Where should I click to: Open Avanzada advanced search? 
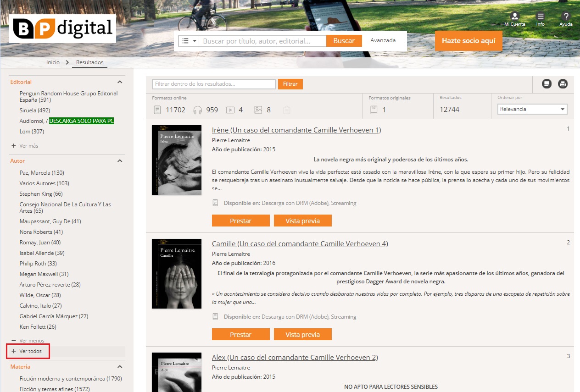pyautogui.click(x=383, y=40)
